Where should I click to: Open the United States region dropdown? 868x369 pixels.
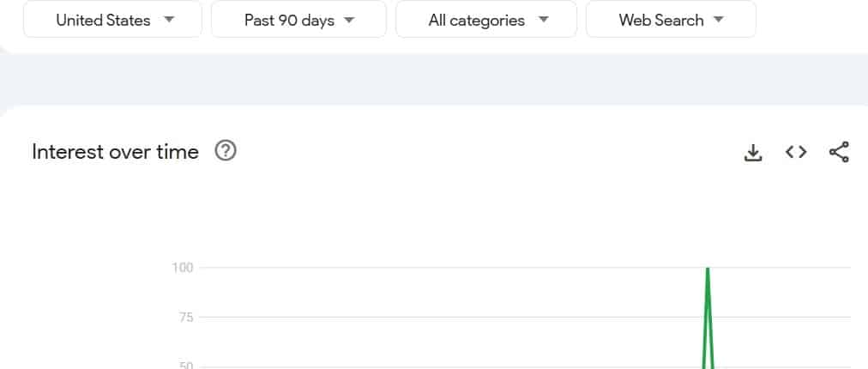click(x=113, y=20)
